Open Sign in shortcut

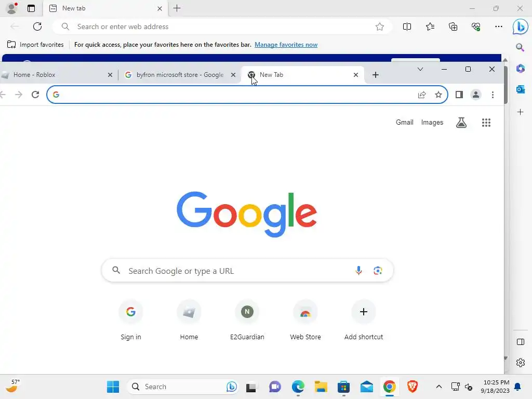click(x=130, y=320)
